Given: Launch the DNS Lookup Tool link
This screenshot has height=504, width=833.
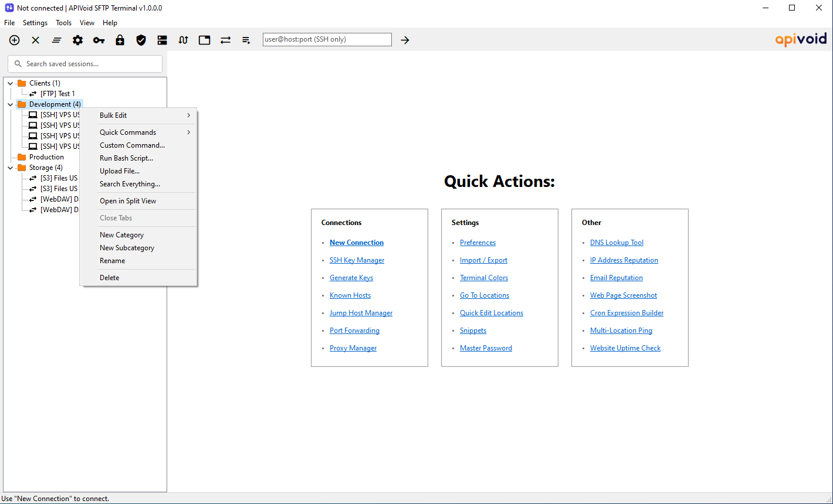Looking at the screenshot, I should tap(617, 243).
